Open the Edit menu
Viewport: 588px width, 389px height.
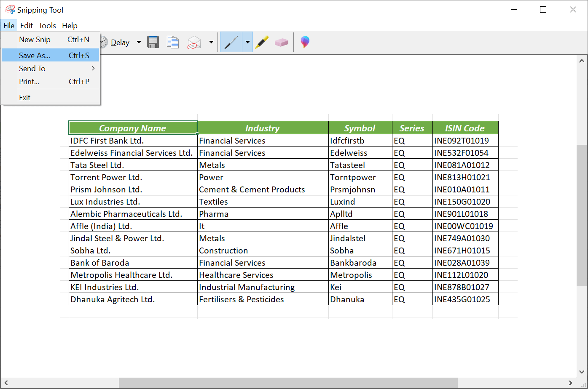(27, 25)
